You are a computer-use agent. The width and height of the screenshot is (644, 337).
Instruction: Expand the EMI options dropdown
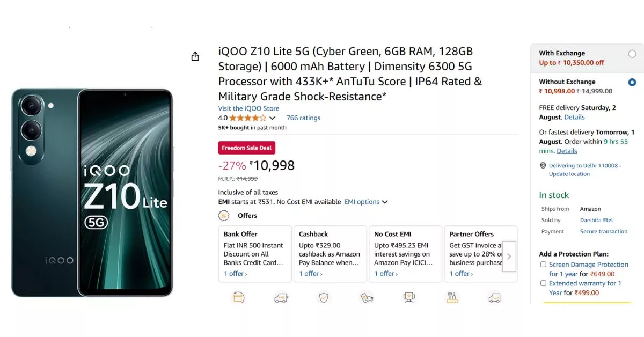(x=366, y=202)
